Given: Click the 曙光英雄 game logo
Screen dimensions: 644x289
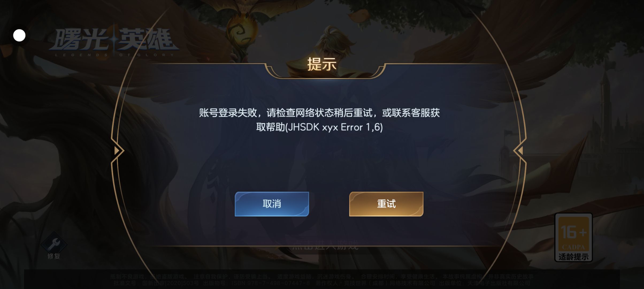Looking at the screenshot, I should click(x=114, y=40).
